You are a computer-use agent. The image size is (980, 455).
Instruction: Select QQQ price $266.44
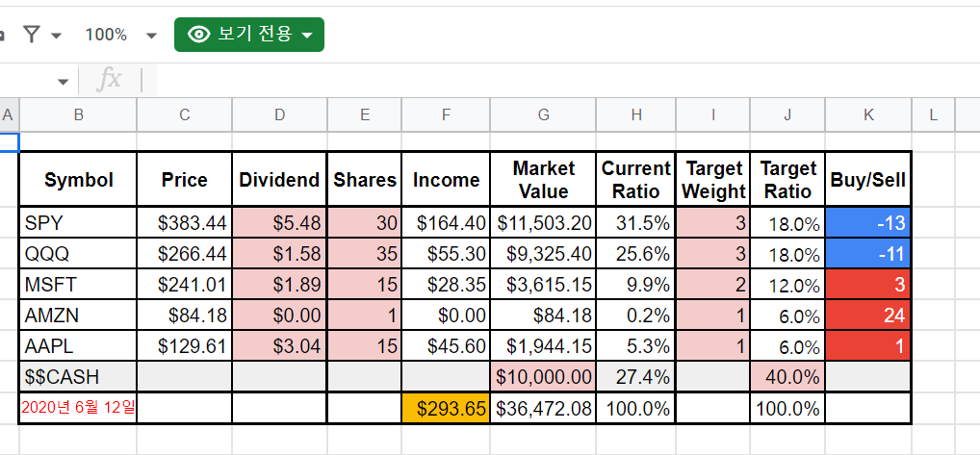185,253
